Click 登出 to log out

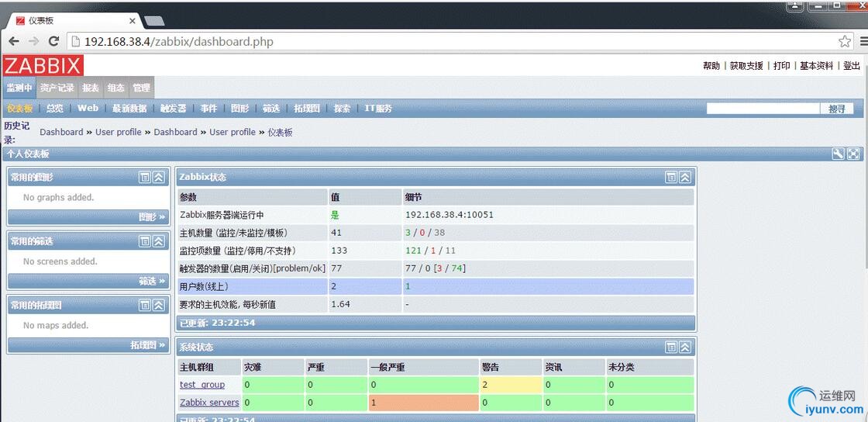pos(852,65)
